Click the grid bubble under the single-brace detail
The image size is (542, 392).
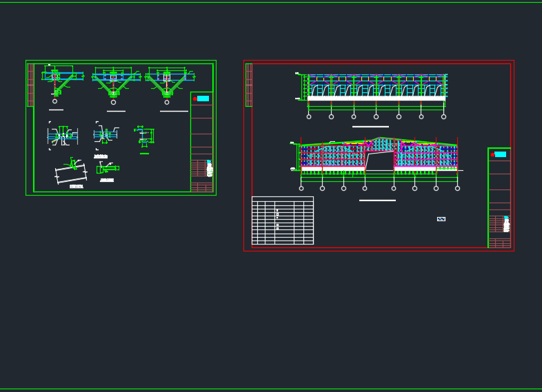[x=54, y=101]
